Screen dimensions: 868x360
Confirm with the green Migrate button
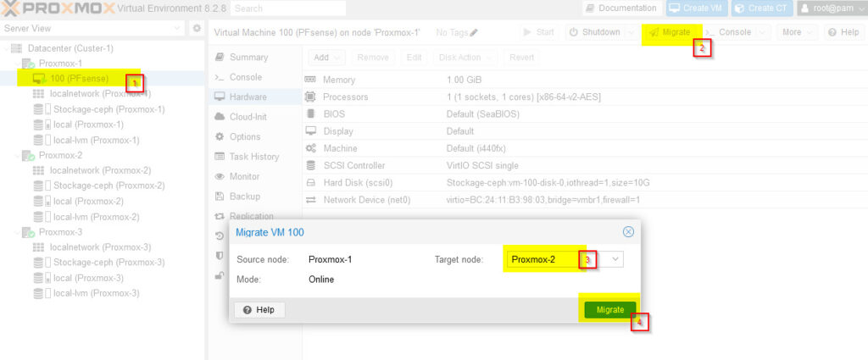point(609,310)
